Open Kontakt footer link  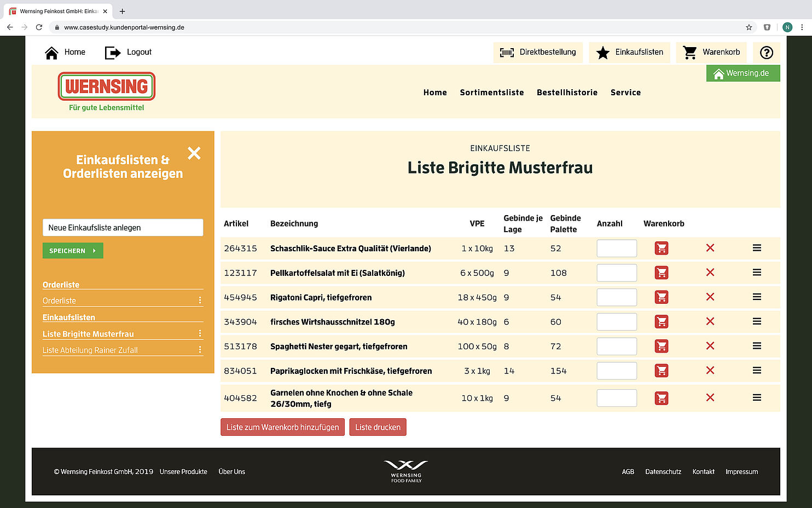[703, 472]
